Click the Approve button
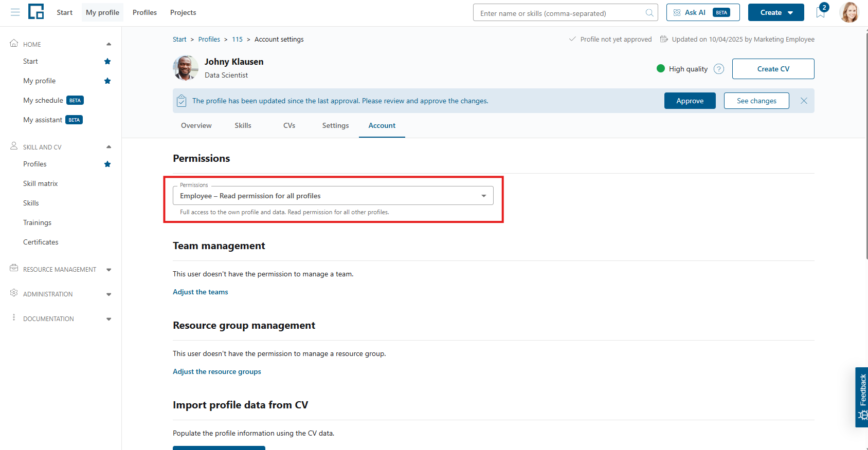This screenshot has width=868, height=450. tap(690, 101)
